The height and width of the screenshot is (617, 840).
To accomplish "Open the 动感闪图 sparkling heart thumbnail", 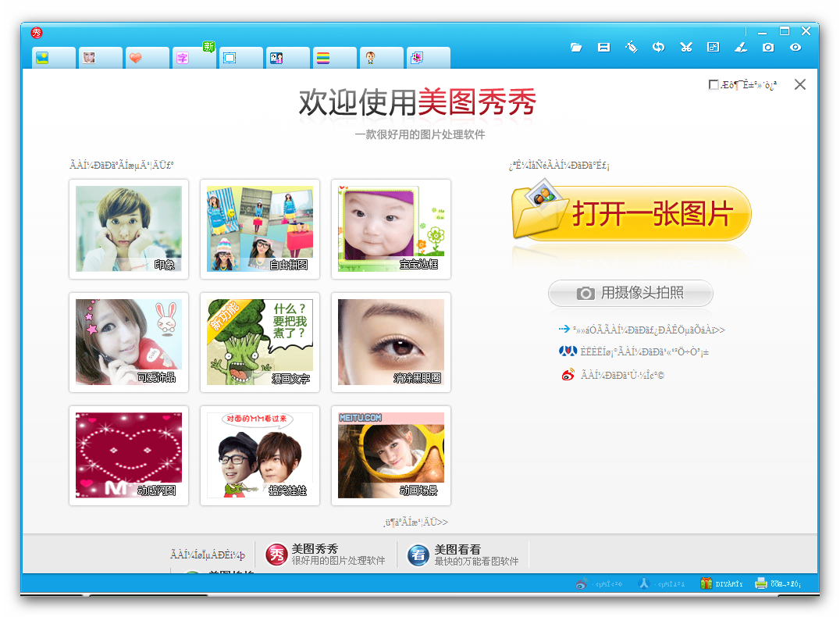I will point(129,455).
